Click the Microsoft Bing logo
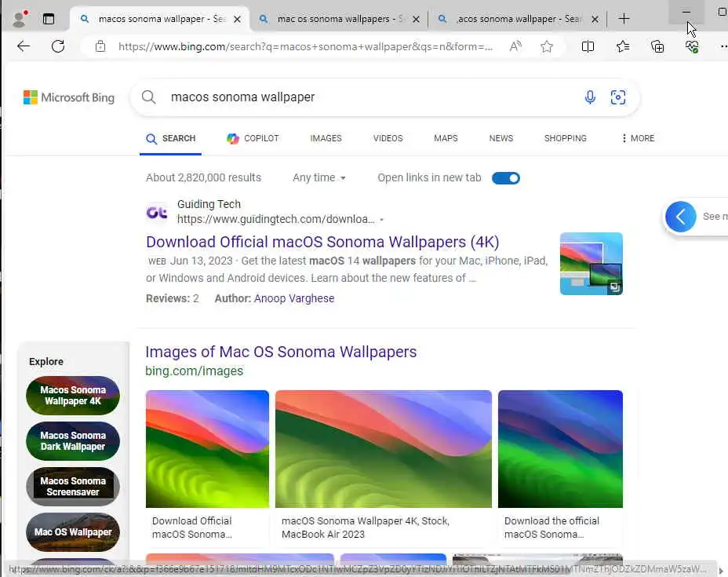This screenshot has height=577, width=728. tap(69, 97)
